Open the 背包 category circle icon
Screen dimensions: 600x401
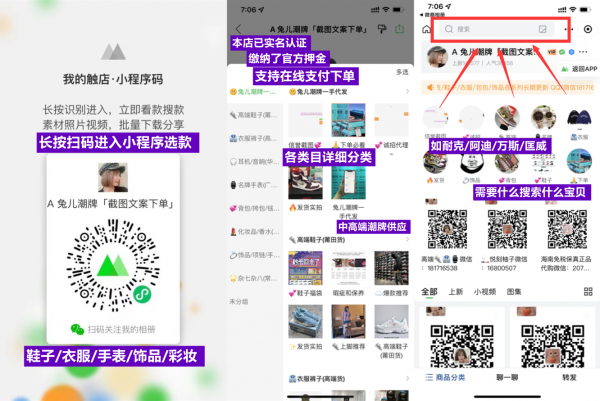coord(507,161)
